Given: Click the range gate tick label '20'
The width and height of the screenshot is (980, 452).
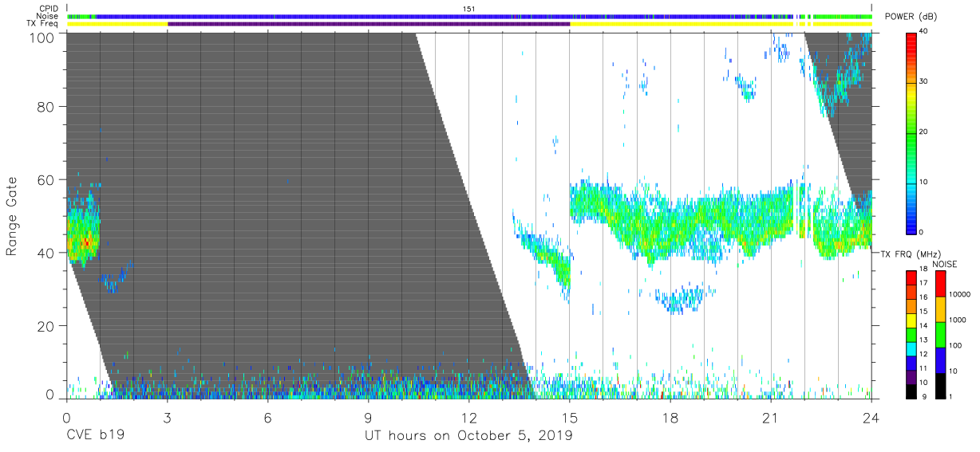Looking at the screenshot, I should (45, 326).
